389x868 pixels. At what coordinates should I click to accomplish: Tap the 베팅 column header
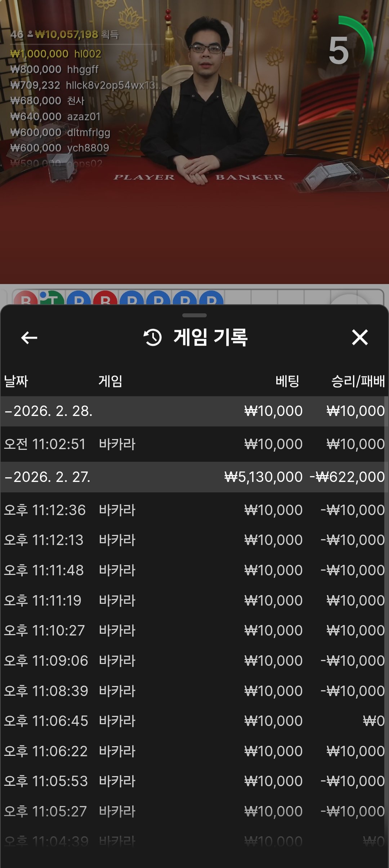tap(287, 381)
